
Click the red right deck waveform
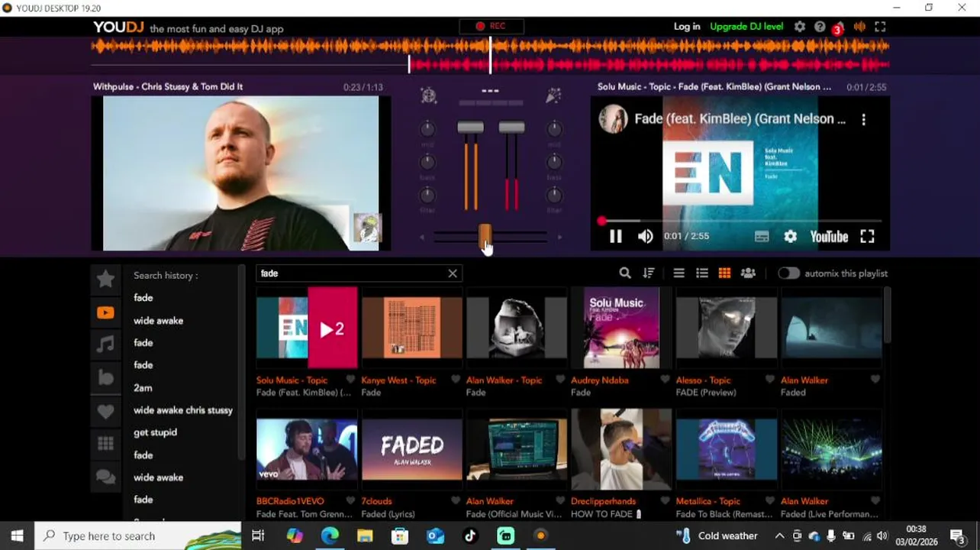pyautogui.click(x=649, y=65)
